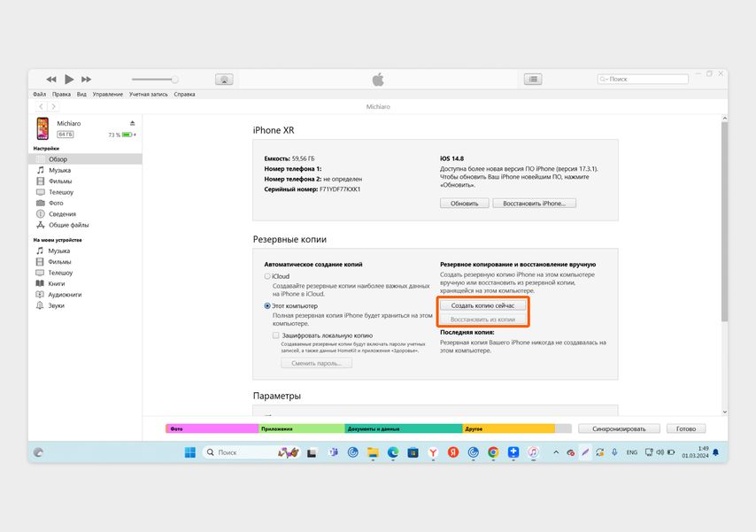This screenshot has height=532, width=756.
Task: Click the serial number F71YDF77KXK1
Action: click(340, 189)
